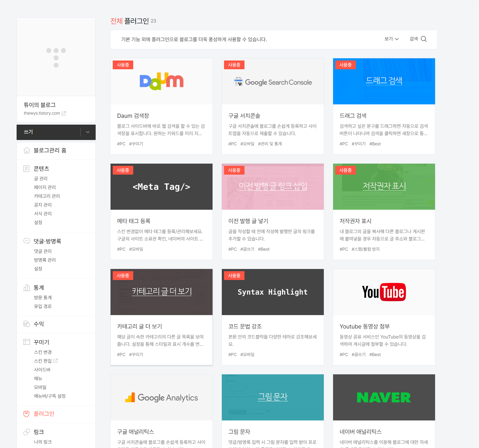Click the 댓글·방명록 speech bubble icon
The height and width of the screenshot is (448, 479).
click(x=27, y=241)
